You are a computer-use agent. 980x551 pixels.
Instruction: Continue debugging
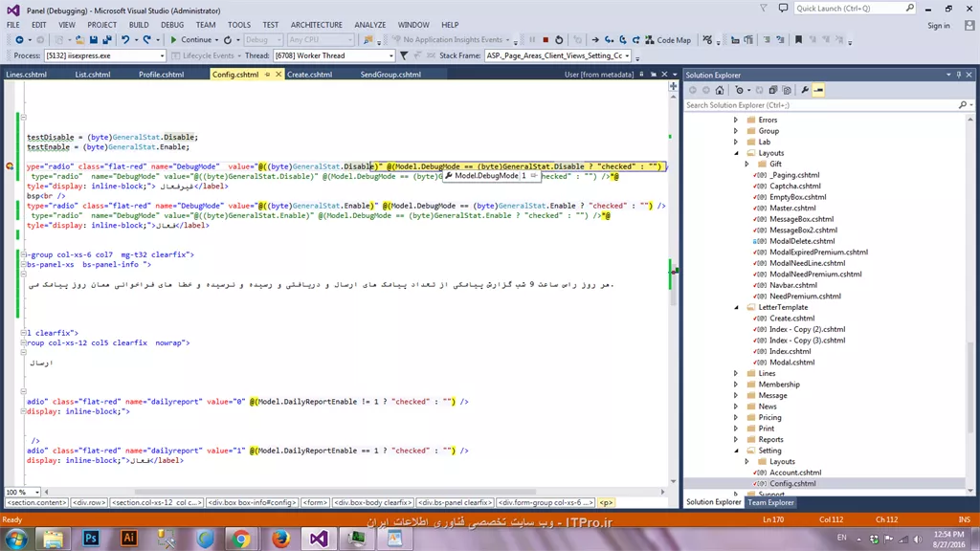click(x=191, y=40)
